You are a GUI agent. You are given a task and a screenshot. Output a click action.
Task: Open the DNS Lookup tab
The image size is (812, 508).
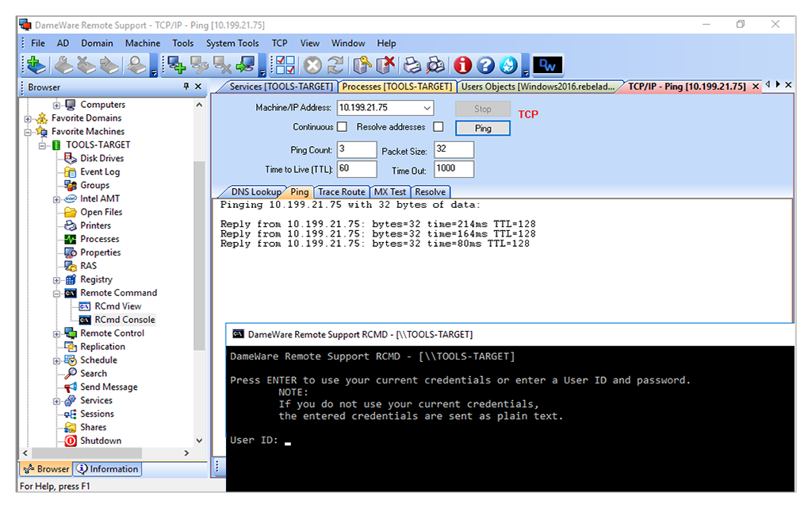(x=256, y=192)
